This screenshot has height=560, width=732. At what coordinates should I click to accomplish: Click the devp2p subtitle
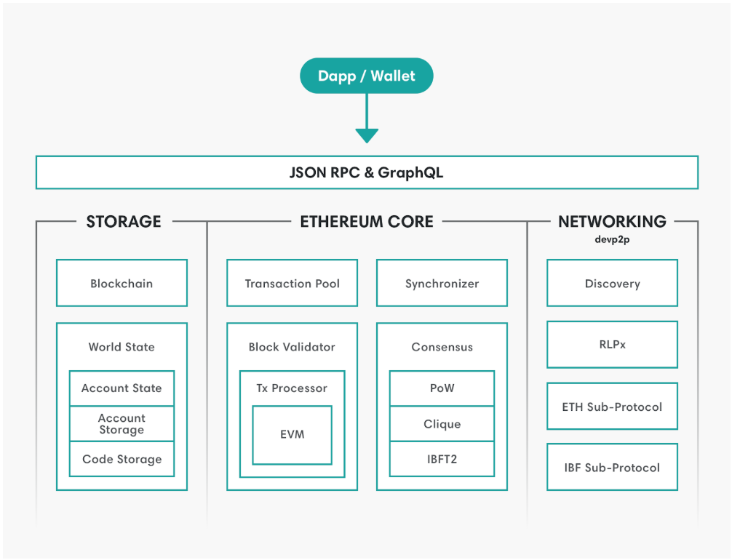point(612,239)
